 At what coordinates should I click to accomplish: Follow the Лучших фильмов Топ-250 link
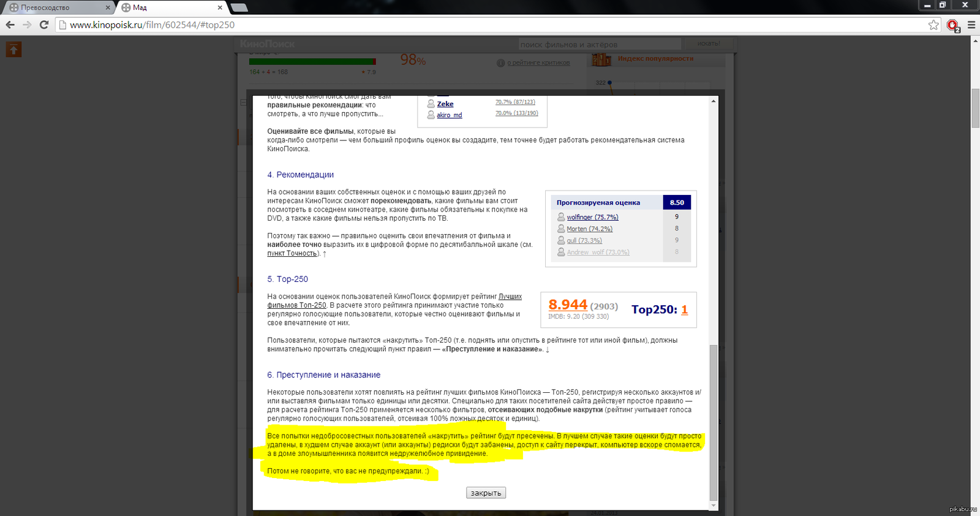pos(394,301)
